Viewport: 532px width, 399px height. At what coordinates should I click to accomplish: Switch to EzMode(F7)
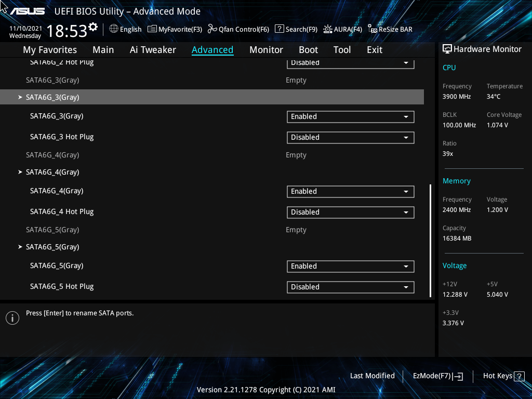(438, 376)
